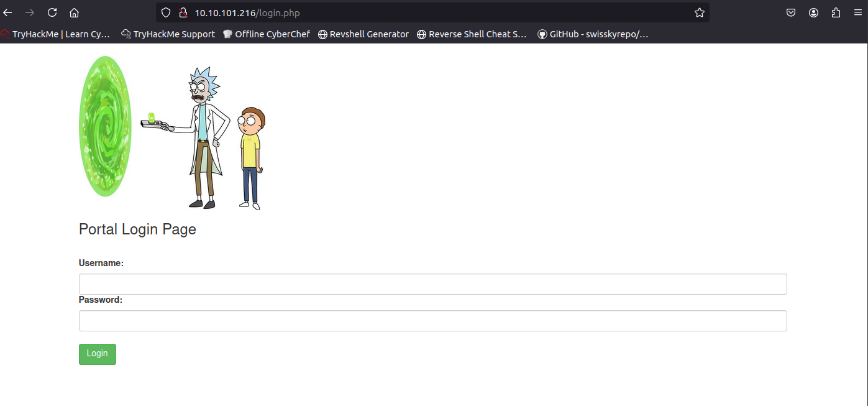This screenshot has height=406, width=868.
Task: Open Reverse Shell Cheat Sheet bookmark
Action: point(472,34)
